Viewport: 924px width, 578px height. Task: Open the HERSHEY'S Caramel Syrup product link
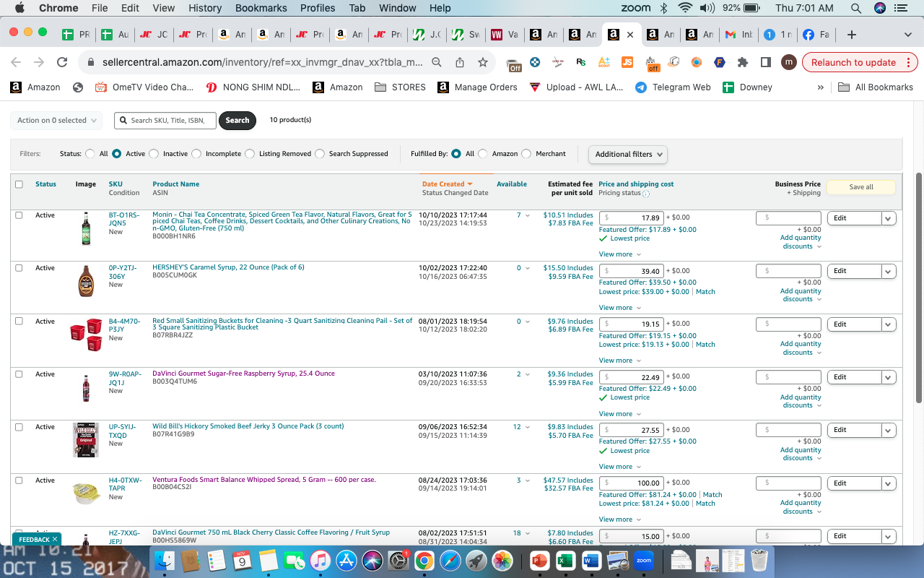pos(228,267)
